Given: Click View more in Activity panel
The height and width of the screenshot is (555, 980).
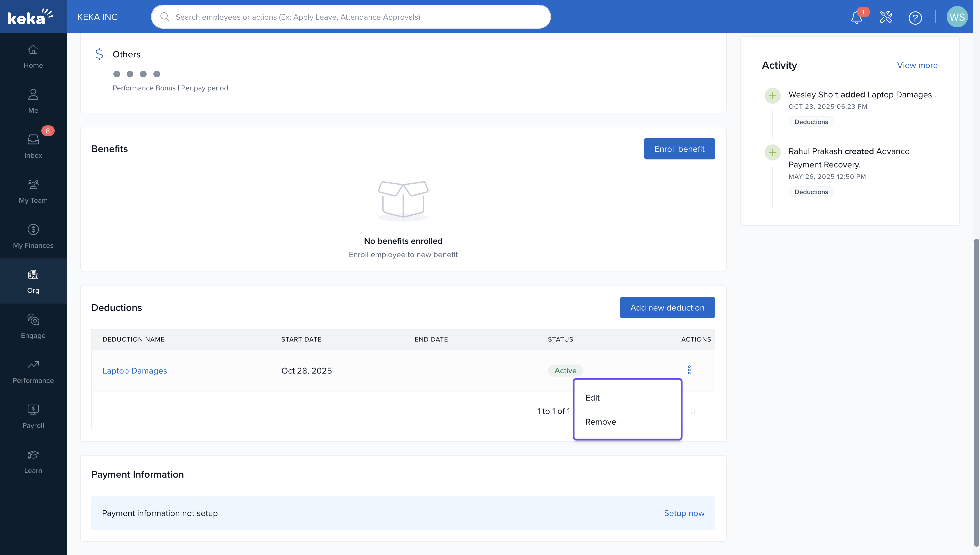Looking at the screenshot, I should 917,65.
